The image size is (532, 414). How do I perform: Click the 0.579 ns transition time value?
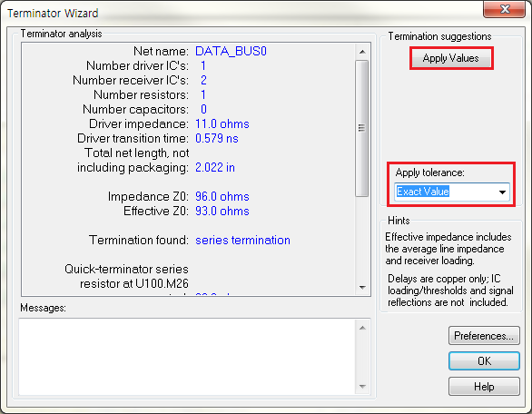click(217, 138)
